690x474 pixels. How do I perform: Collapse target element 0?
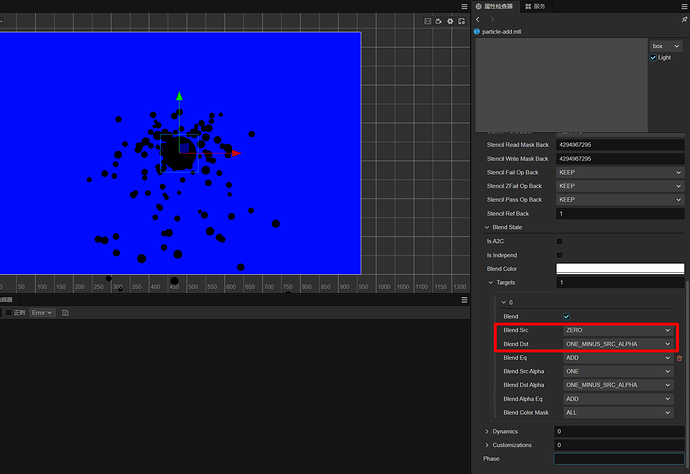coord(503,302)
